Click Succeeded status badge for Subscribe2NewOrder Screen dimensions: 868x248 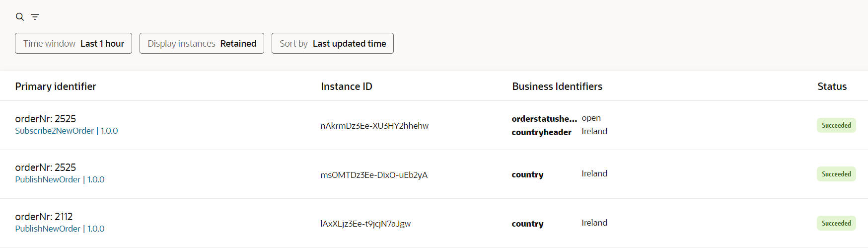point(836,125)
